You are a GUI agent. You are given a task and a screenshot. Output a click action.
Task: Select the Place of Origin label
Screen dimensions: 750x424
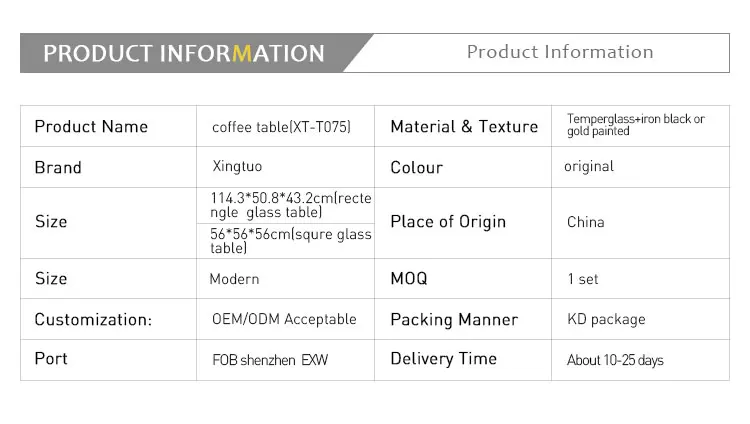448,222
